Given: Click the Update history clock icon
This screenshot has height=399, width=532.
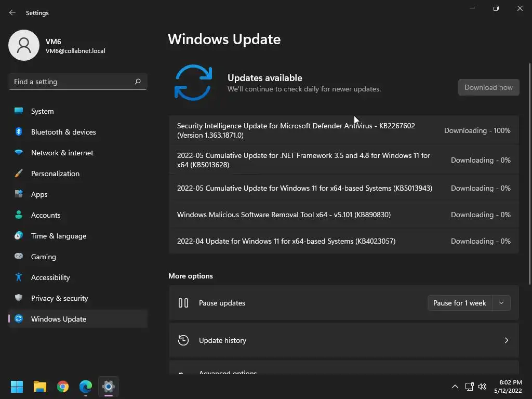Looking at the screenshot, I should 183,340.
